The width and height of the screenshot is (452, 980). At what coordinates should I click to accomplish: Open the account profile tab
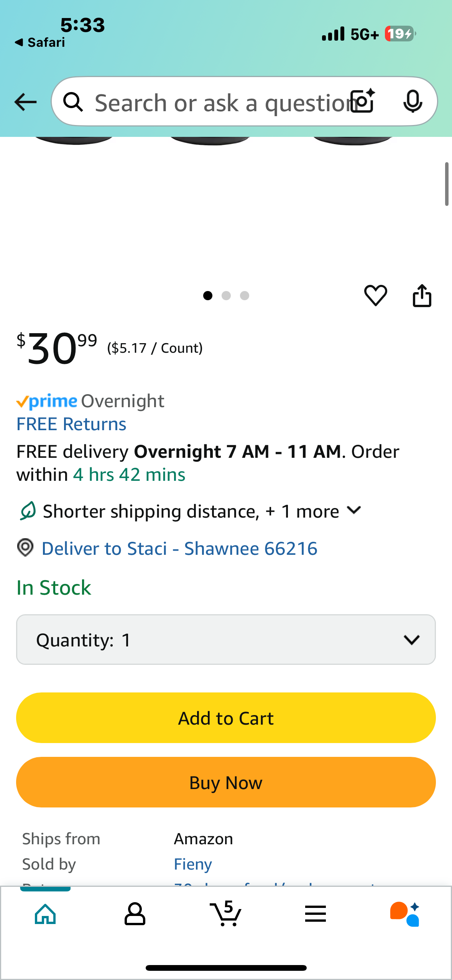pyautogui.click(x=135, y=914)
